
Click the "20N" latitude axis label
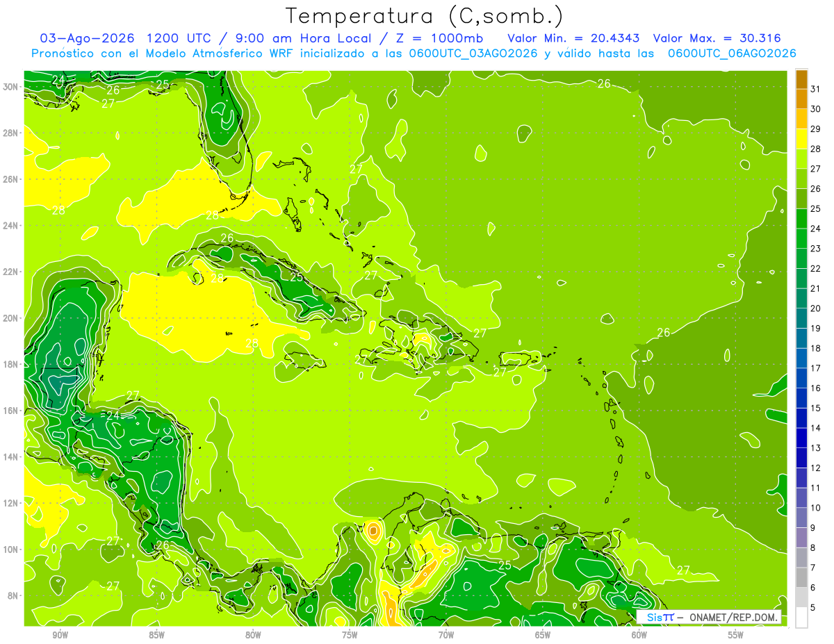coord(11,318)
